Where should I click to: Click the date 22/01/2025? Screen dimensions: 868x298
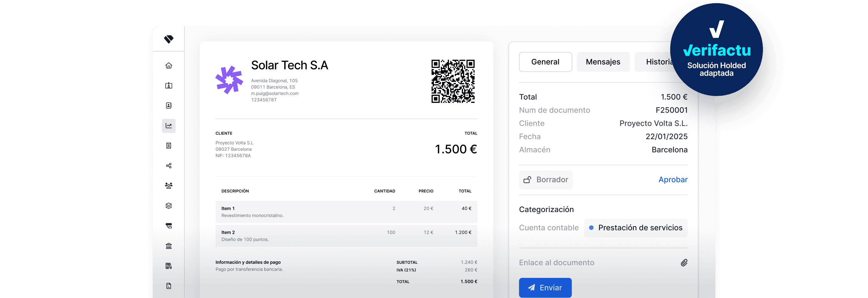(x=666, y=136)
